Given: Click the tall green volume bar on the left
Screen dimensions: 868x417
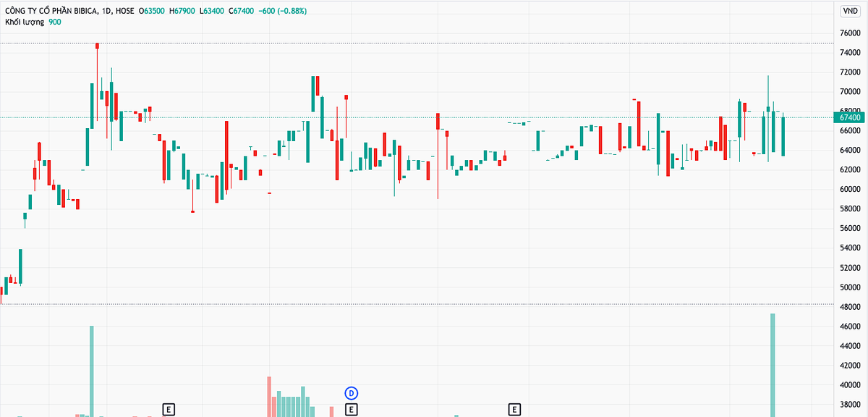Looking at the screenshot, I should (x=92, y=371).
